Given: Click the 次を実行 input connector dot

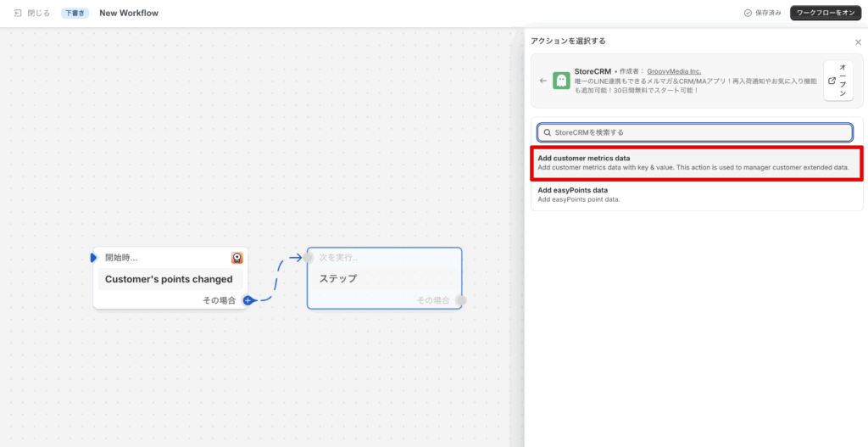Looking at the screenshot, I should (x=309, y=258).
